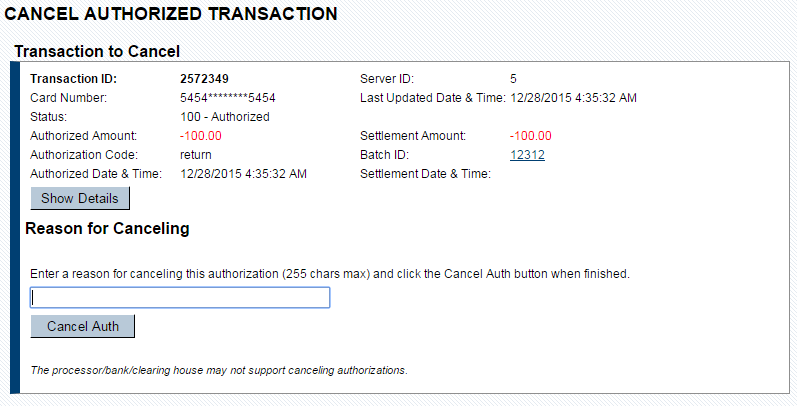Viewport: 797px width, 406px height.
Task: Click the Enter a reason instruction text
Action: pos(330,273)
